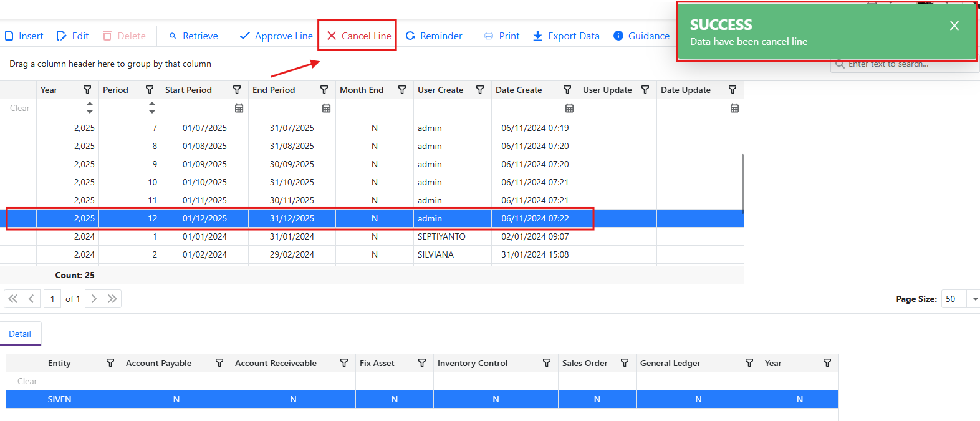The image size is (980, 421).
Task: Open the Insert action
Action: click(x=24, y=36)
